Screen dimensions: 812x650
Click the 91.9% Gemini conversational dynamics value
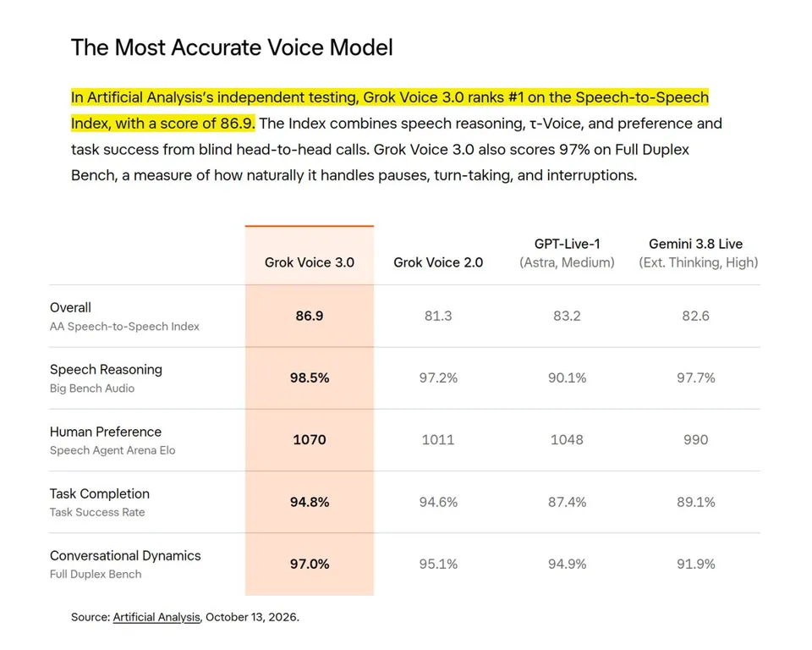(x=695, y=564)
